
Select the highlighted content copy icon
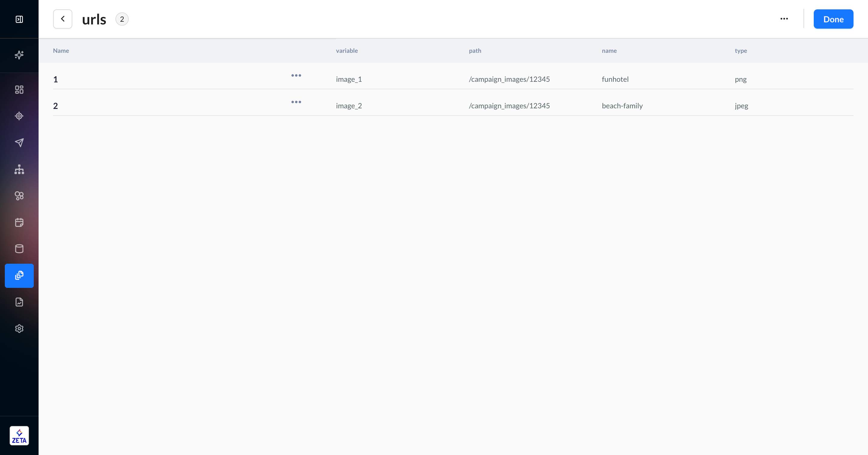[19, 275]
